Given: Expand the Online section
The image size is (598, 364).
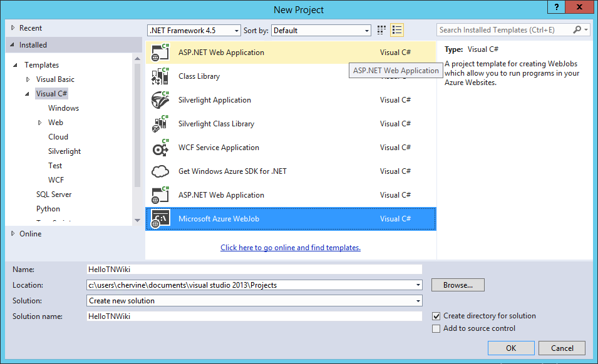Looking at the screenshot, I should pyautogui.click(x=13, y=233).
